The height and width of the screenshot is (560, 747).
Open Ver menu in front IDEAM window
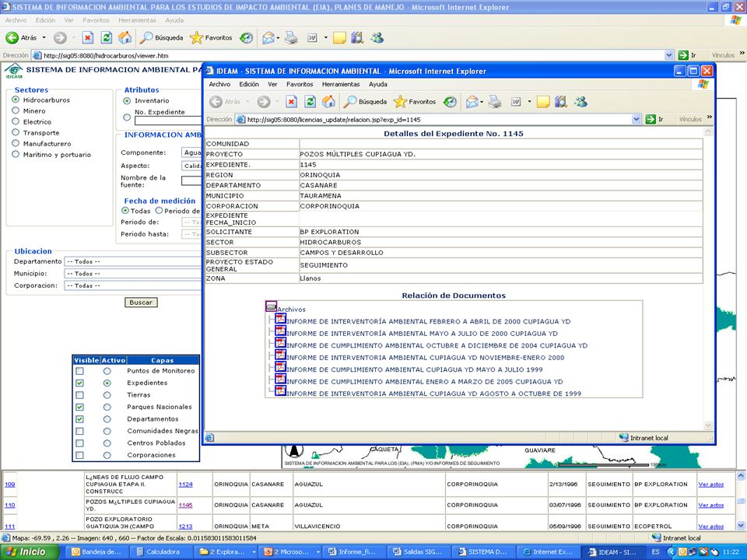272,84
